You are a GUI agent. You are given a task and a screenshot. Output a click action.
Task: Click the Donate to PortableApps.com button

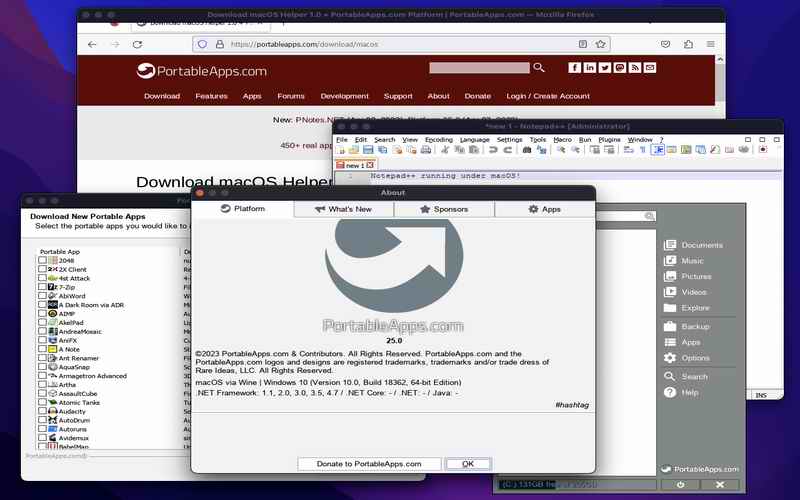tap(370, 464)
